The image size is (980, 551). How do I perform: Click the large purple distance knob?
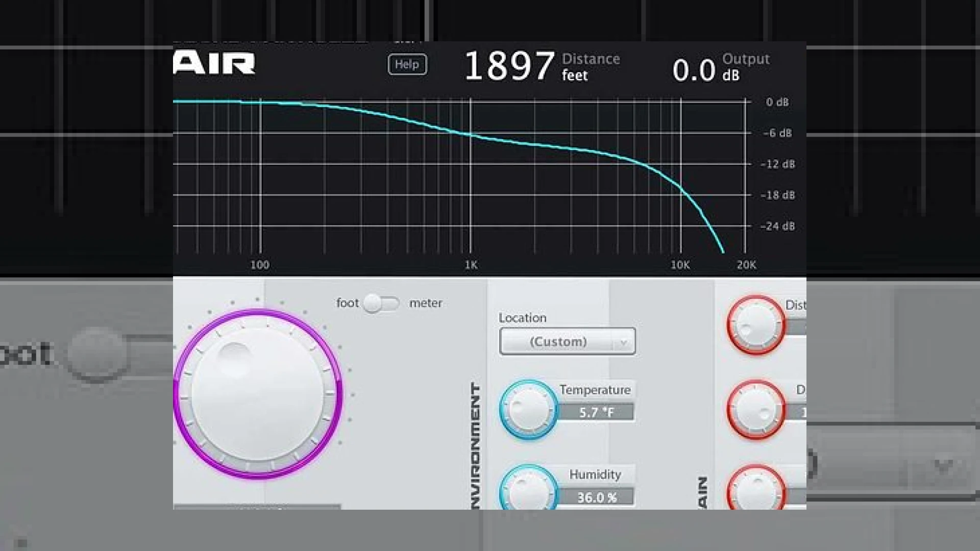258,394
